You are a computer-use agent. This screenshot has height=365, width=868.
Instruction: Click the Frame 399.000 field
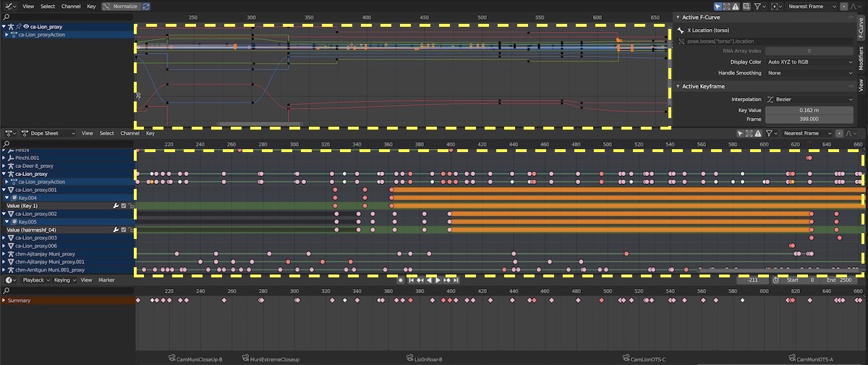[x=809, y=119]
